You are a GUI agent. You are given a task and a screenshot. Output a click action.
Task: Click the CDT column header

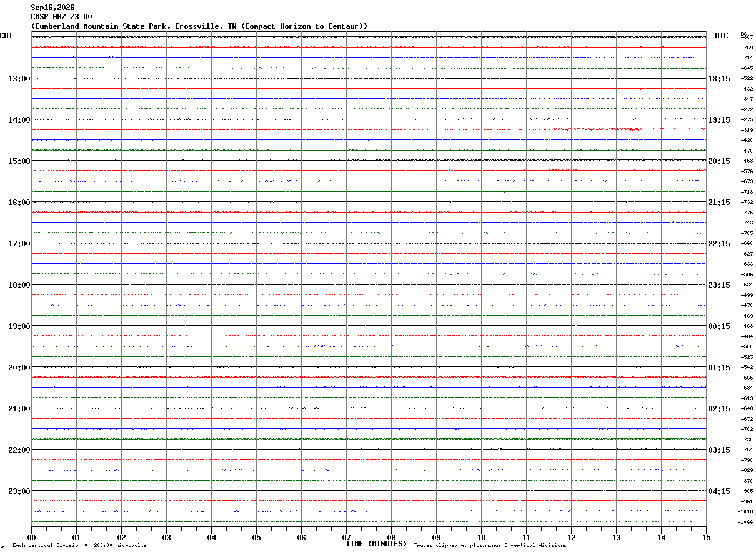pyautogui.click(x=6, y=36)
